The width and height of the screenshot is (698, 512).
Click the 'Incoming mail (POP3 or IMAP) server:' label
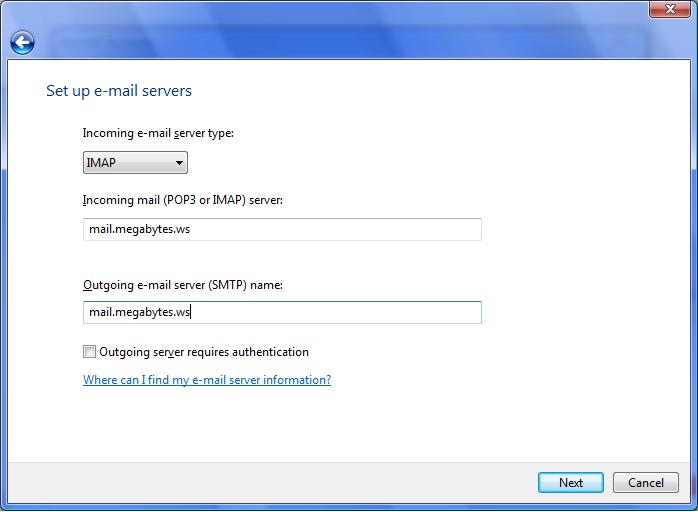point(183,200)
